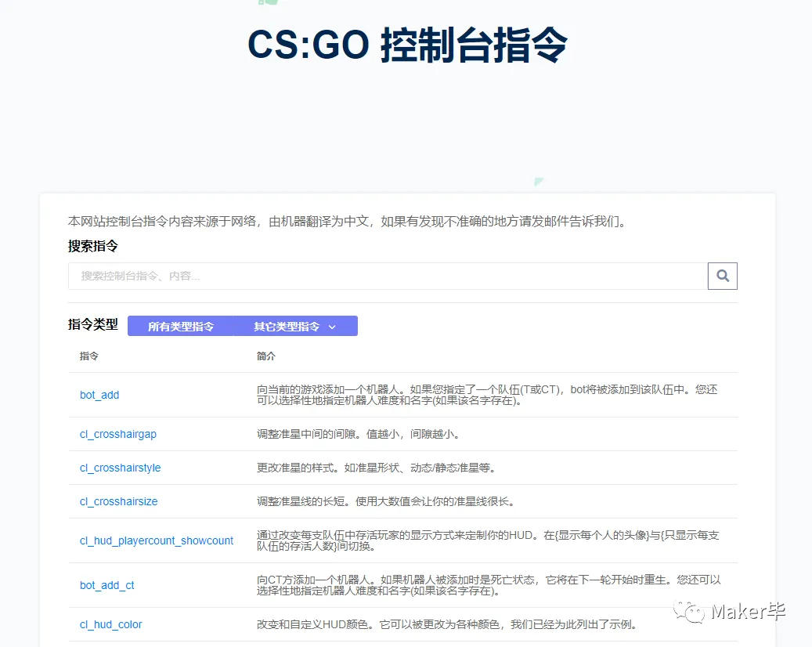Click the cl_crosshairgap description text
812x647 pixels.
tap(359, 434)
